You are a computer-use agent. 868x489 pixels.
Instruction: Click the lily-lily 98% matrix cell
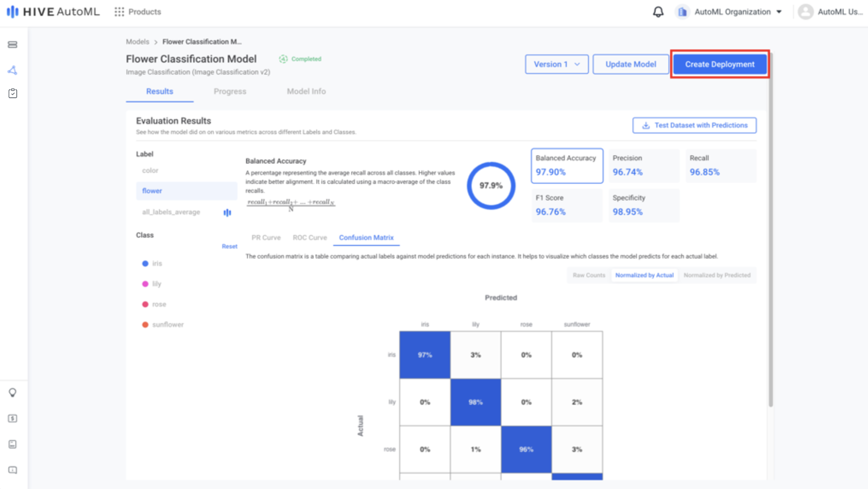(476, 402)
